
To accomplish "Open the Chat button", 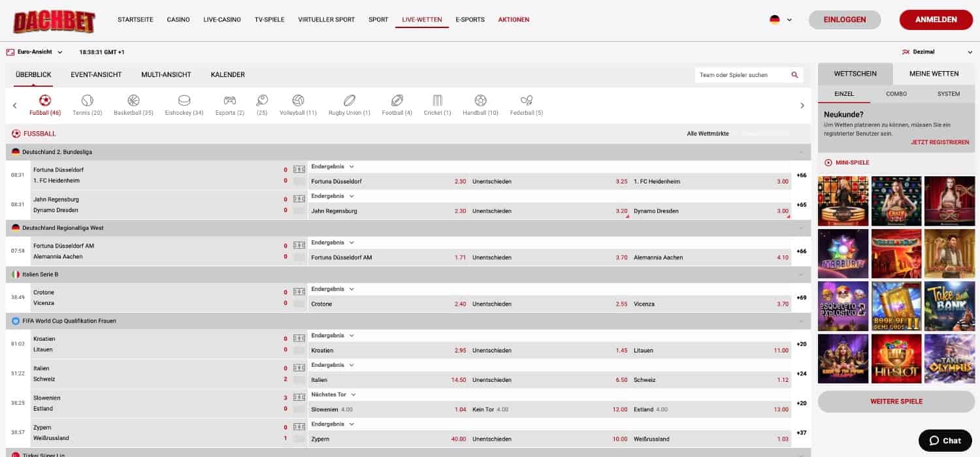I will 945,441.
